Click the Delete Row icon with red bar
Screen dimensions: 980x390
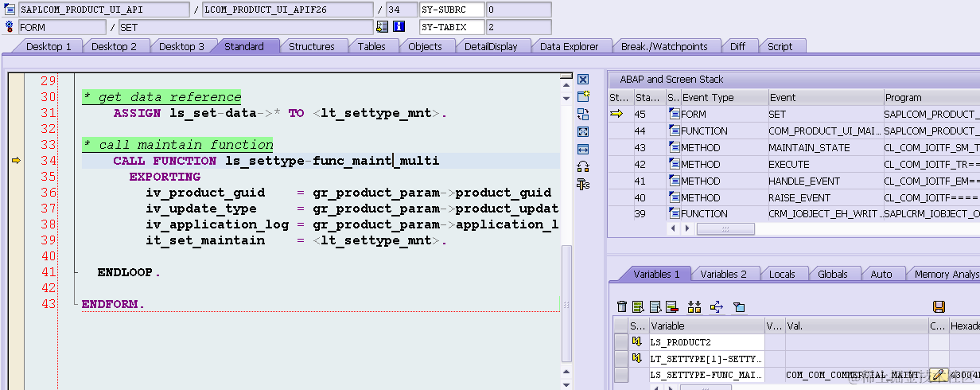[671, 306]
